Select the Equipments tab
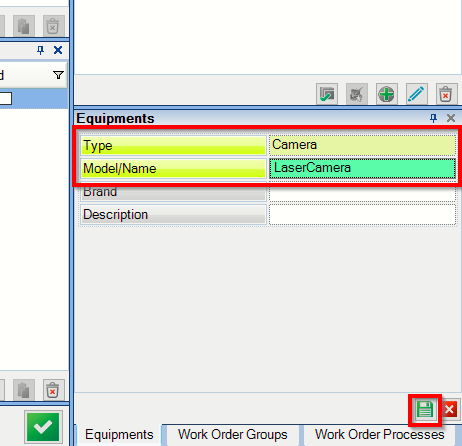The height and width of the screenshot is (446, 462). pyautogui.click(x=119, y=435)
